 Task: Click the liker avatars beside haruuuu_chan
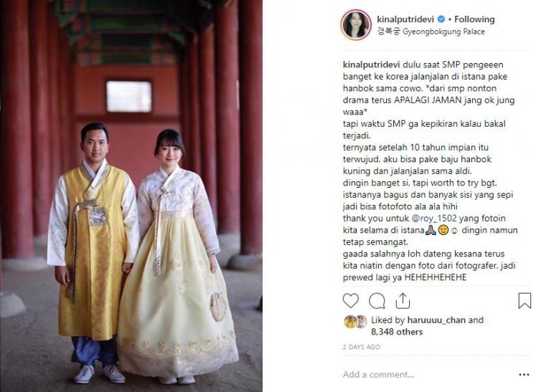click(x=355, y=321)
